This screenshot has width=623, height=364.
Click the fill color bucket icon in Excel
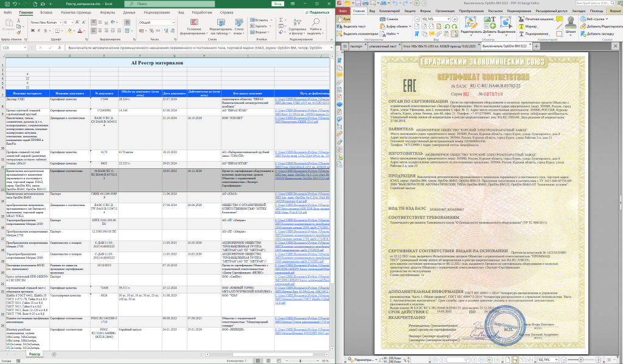click(x=69, y=30)
